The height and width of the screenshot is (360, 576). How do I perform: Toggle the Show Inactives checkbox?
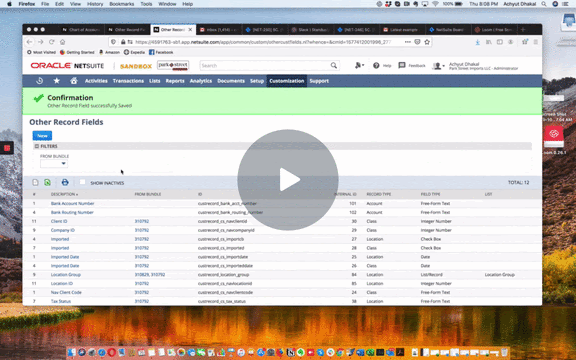(82, 182)
